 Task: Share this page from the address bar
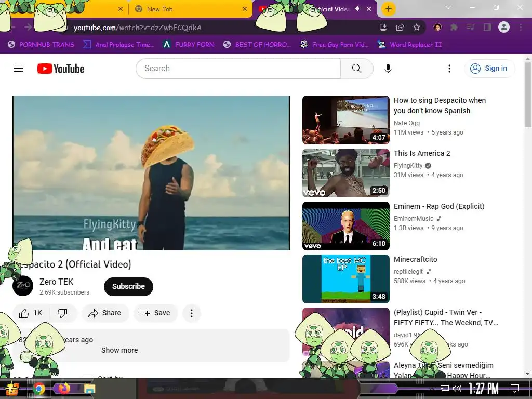click(400, 27)
